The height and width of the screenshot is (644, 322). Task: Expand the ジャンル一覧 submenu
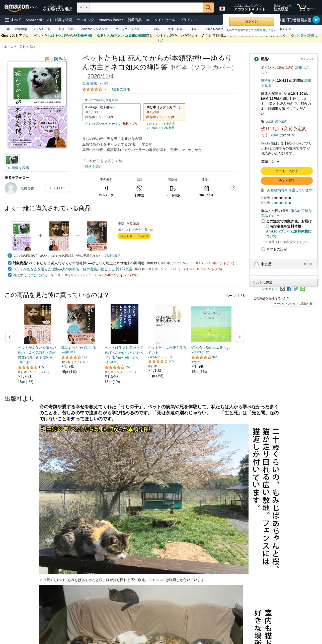click(x=43, y=29)
